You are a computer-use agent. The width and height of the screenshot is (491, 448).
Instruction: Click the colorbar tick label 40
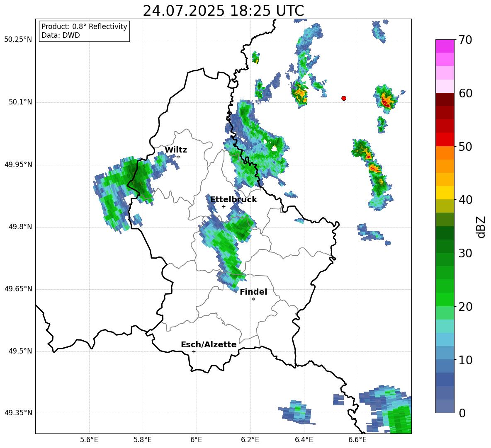[466, 200]
